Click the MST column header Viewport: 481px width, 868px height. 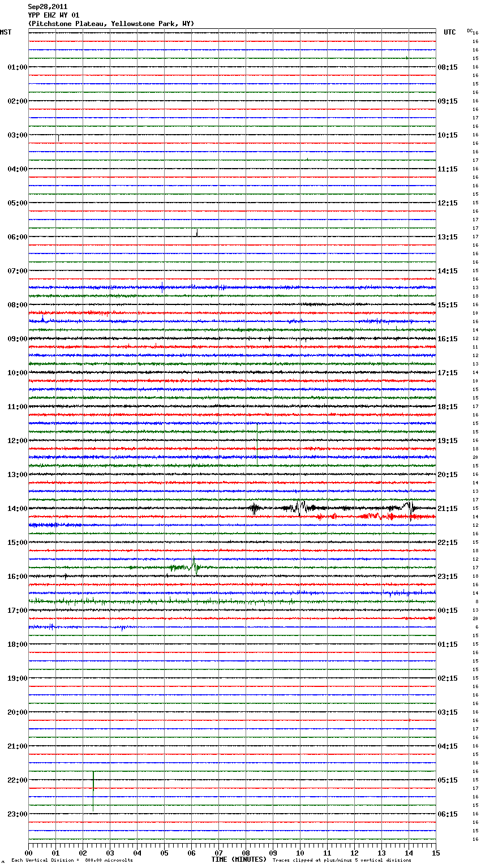6,32
